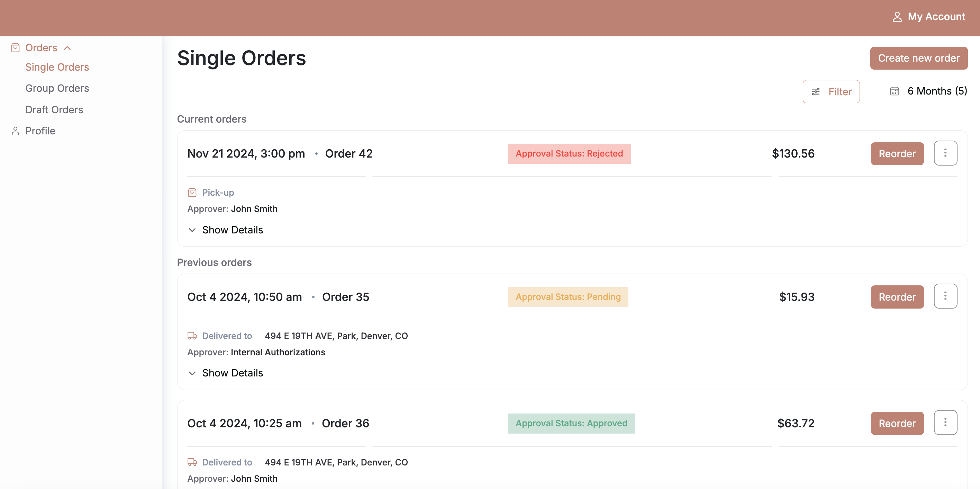980x489 pixels.
Task: Click Create new order button
Action: click(x=919, y=58)
